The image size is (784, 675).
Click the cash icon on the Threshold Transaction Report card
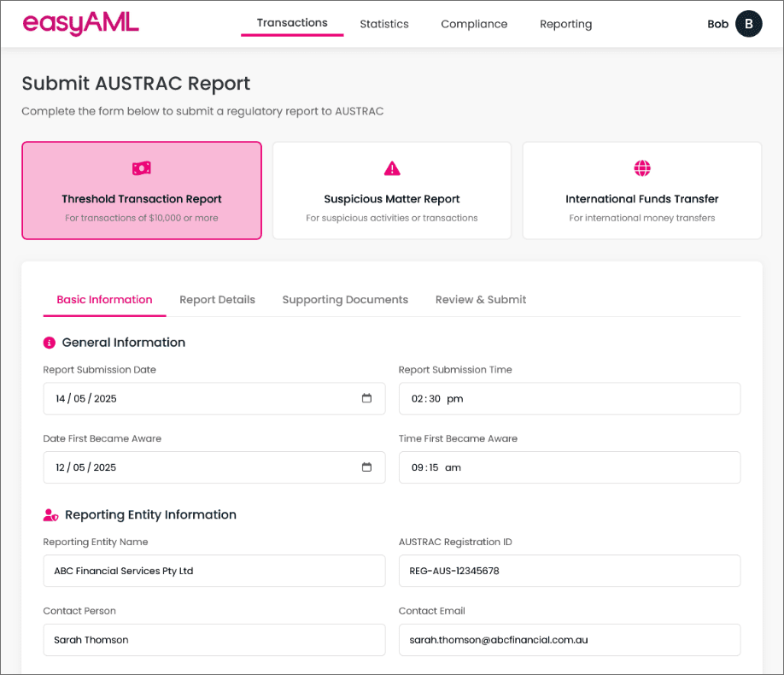142,168
